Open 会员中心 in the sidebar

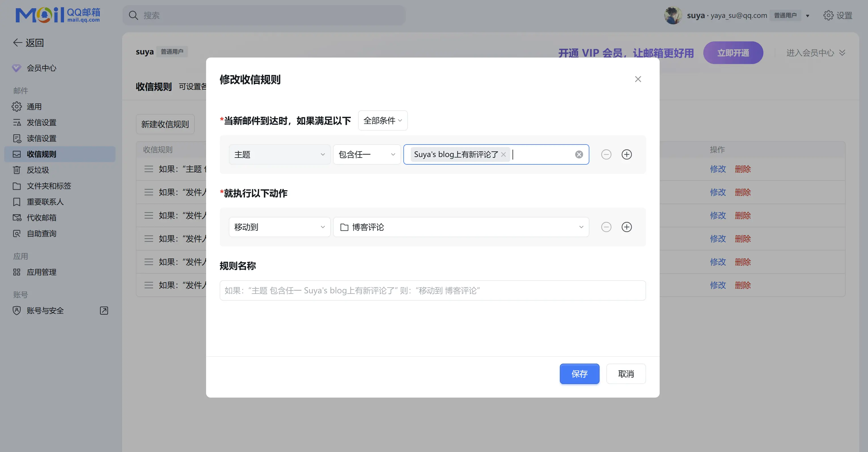coord(42,68)
